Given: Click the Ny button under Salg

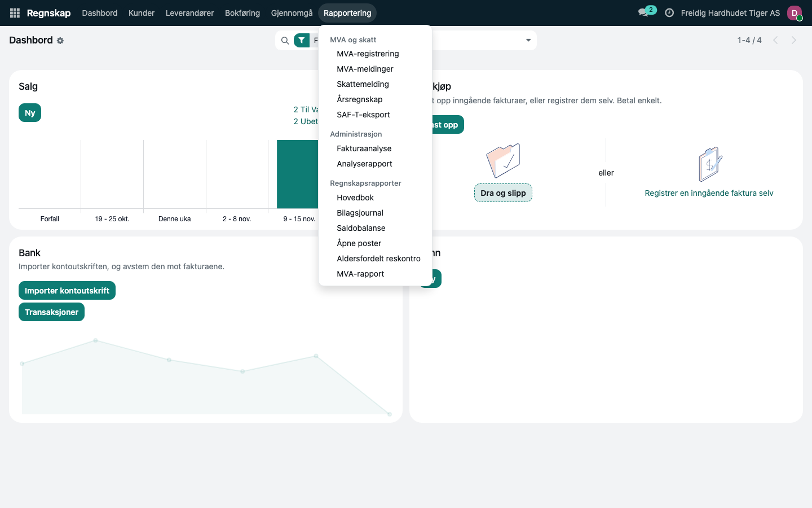Looking at the screenshot, I should [x=30, y=113].
